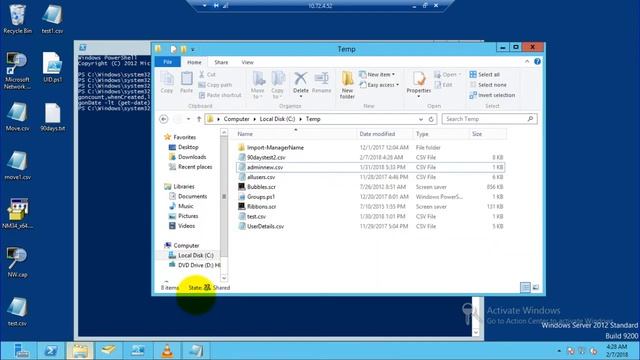This screenshot has height=360, width=640.
Task: Click the Cut scissors icon
Action: (x=202, y=74)
